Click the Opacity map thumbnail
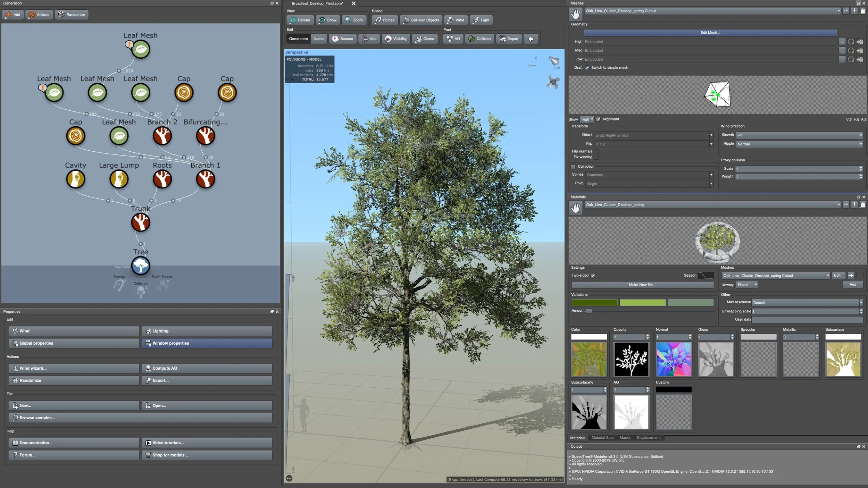The height and width of the screenshot is (488, 868). pyautogui.click(x=631, y=360)
